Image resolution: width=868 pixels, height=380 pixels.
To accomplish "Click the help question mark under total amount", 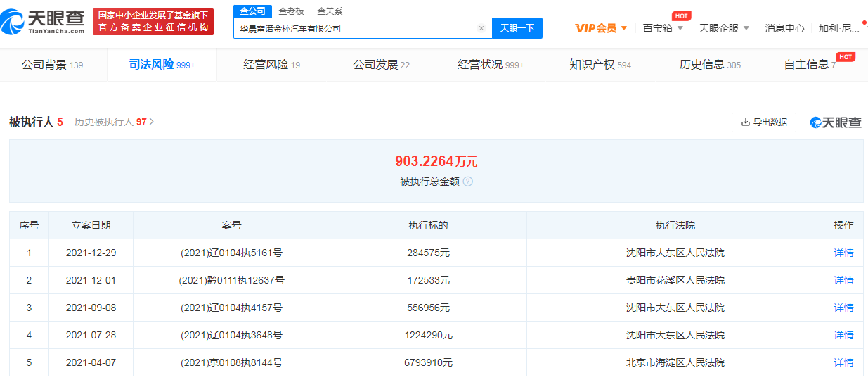I will (468, 182).
